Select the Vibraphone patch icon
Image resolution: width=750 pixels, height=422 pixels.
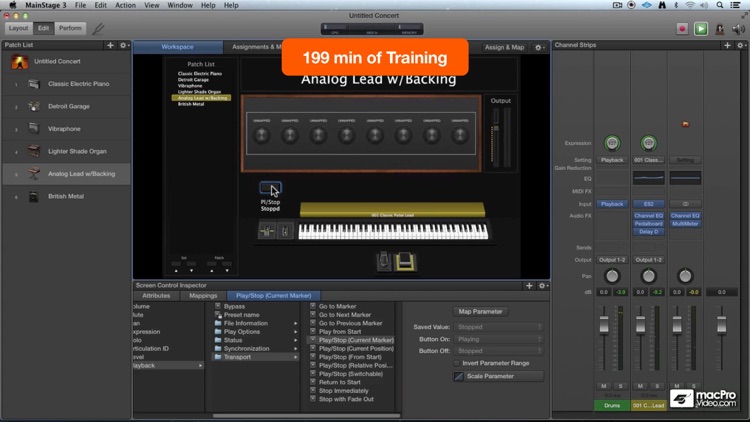(33, 129)
